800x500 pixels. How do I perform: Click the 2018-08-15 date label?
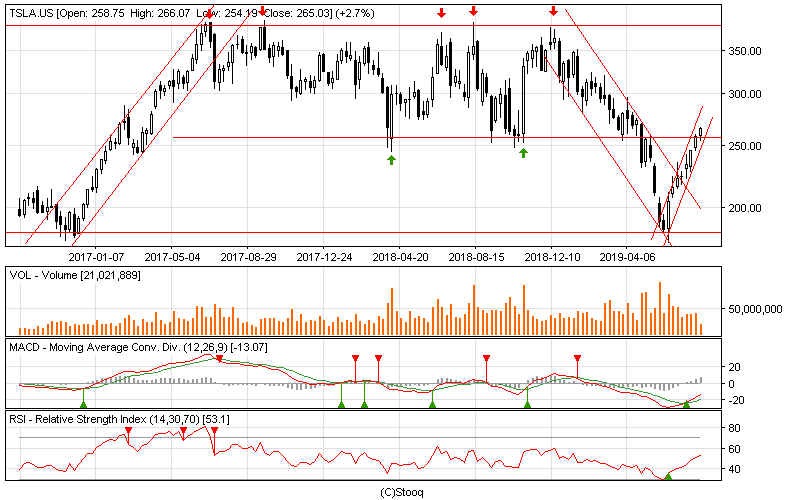point(477,257)
